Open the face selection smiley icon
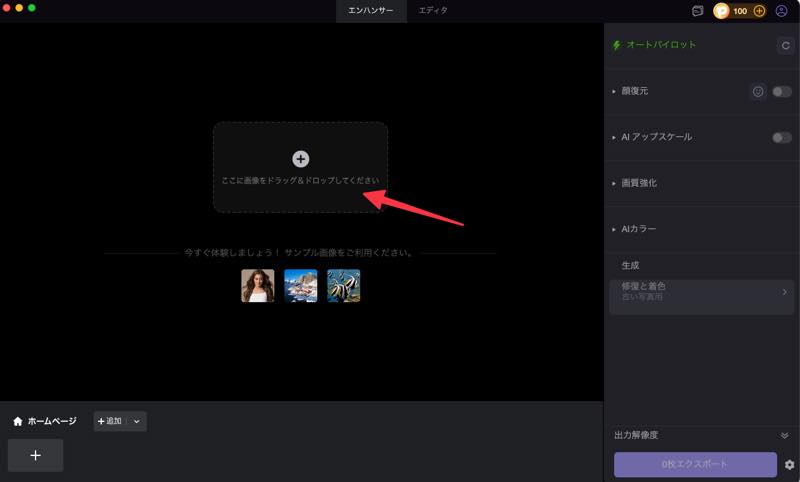Screen dimensions: 800x482 (x=758, y=92)
